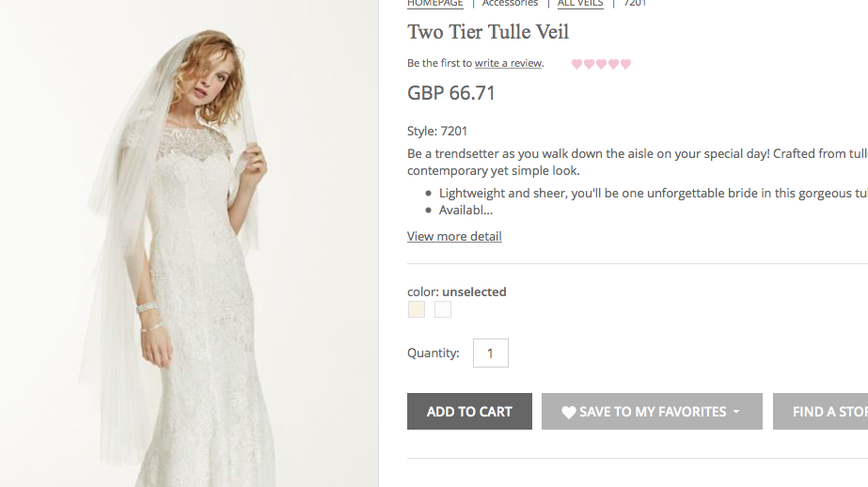868x487 pixels.
Task: Click the Two Tier Tulle Veil title
Action: point(488,32)
